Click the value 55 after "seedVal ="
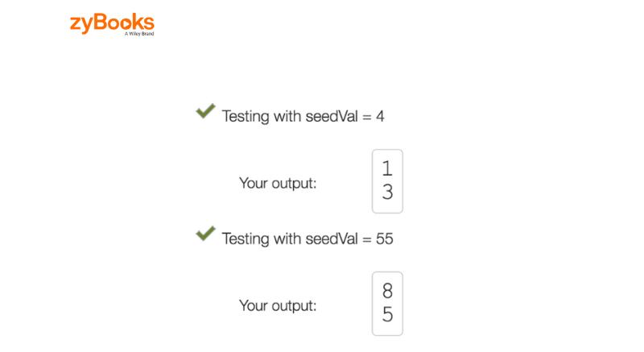 click(x=384, y=238)
